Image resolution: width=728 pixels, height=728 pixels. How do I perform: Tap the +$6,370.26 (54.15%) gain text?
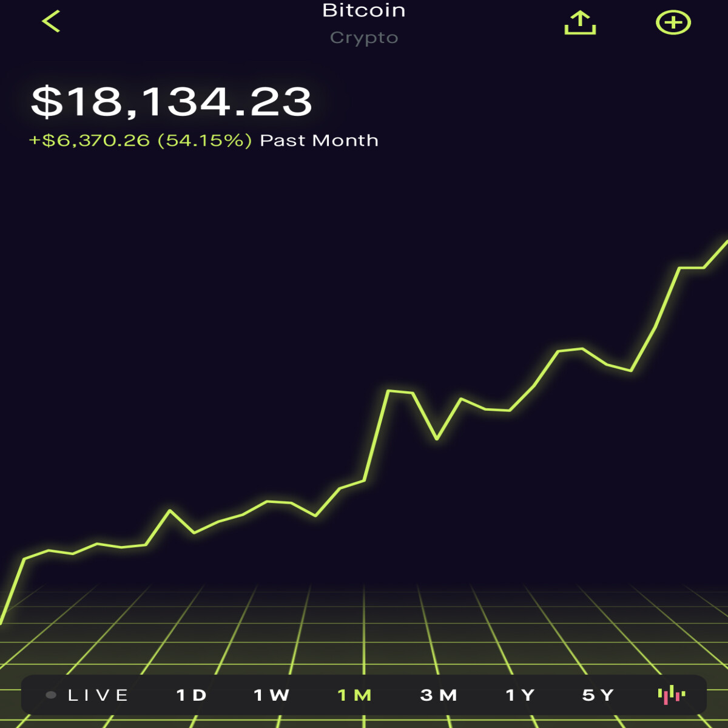click(x=140, y=140)
